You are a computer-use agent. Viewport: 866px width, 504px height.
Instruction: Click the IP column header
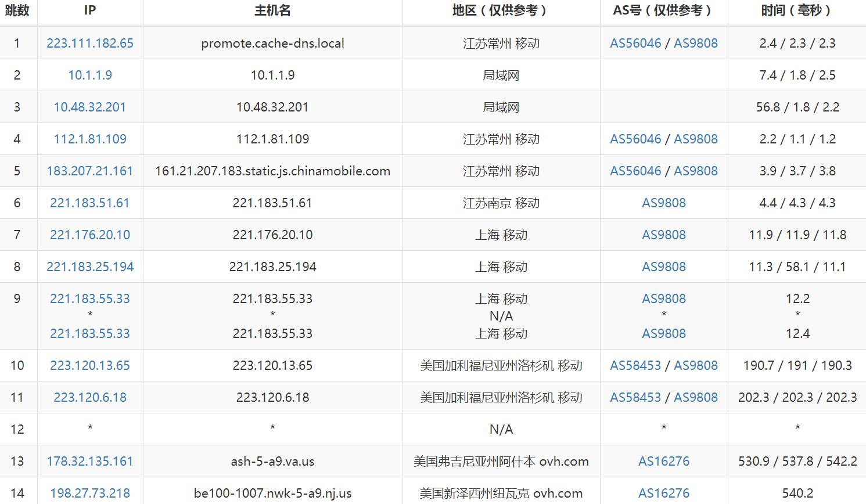[90, 10]
